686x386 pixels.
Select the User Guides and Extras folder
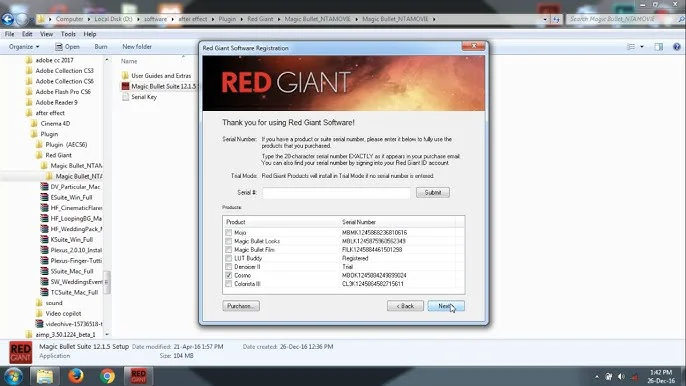[x=156, y=76]
